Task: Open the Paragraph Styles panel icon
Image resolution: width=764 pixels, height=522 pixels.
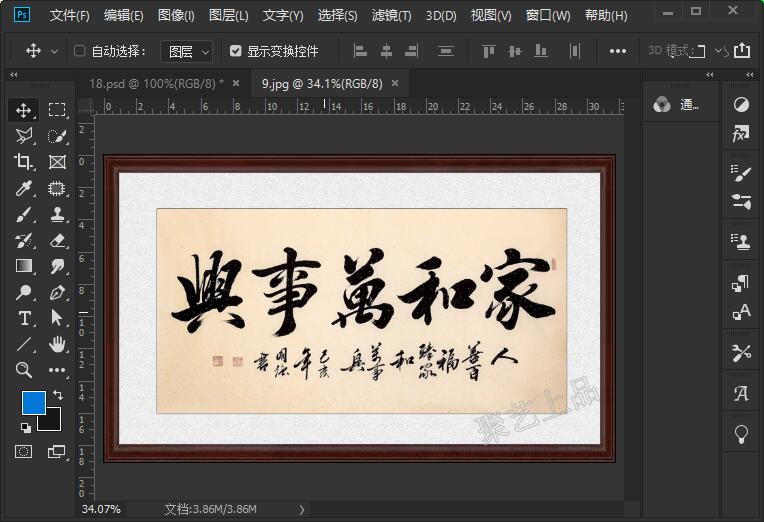Action: tap(741, 284)
